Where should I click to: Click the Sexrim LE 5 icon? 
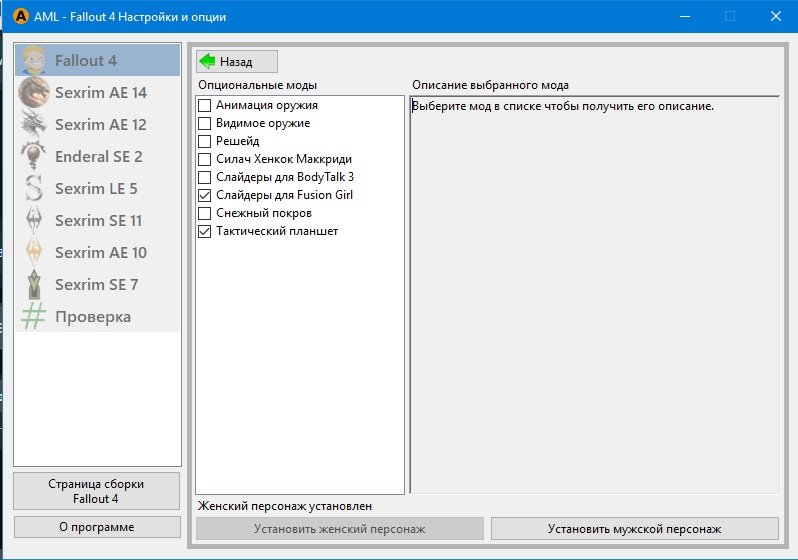(34, 188)
